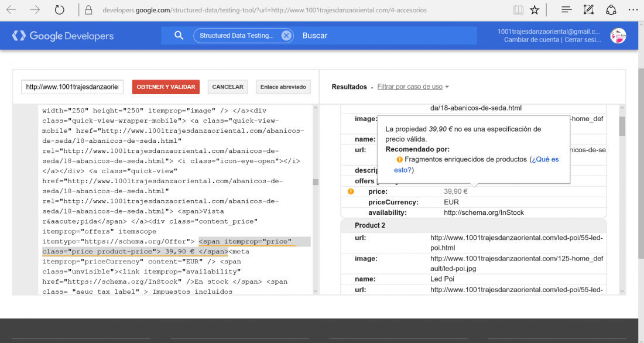Click the Led Poi name value

tap(442, 279)
